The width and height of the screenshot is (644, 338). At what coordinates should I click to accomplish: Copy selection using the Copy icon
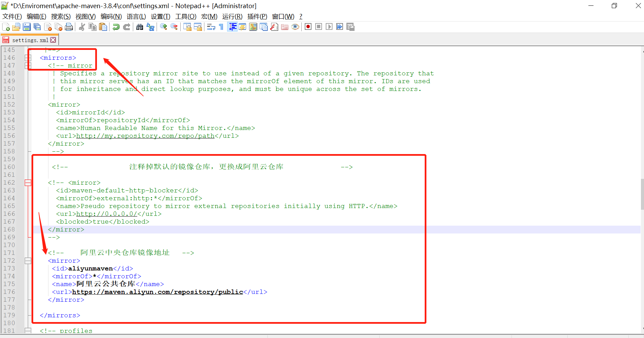point(92,27)
